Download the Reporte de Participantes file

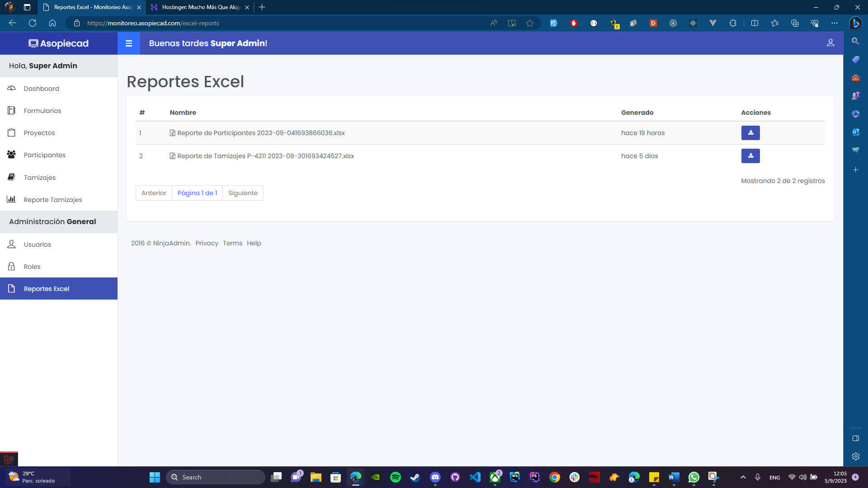pyautogui.click(x=750, y=133)
